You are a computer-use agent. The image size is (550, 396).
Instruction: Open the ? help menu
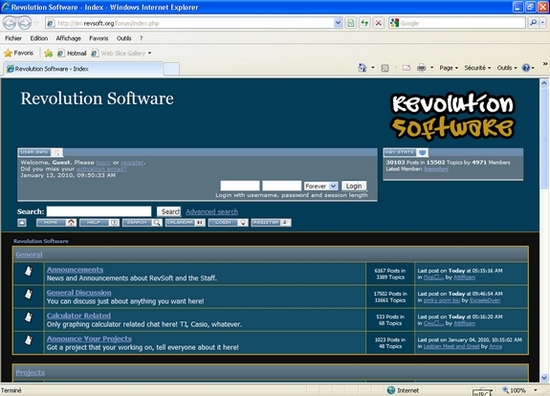tap(141, 38)
